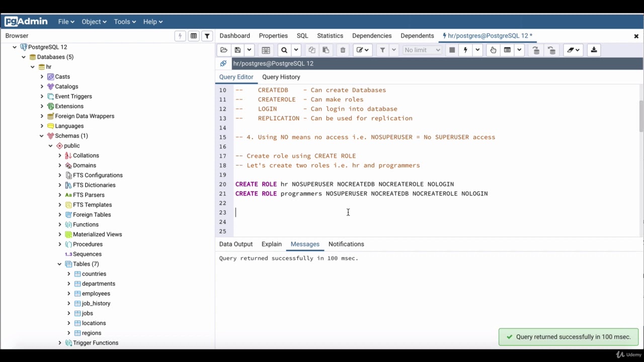This screenshot has height=362, width=644.
Task: Click the Explain Analyze icon
Action: [x=507, y=50]
